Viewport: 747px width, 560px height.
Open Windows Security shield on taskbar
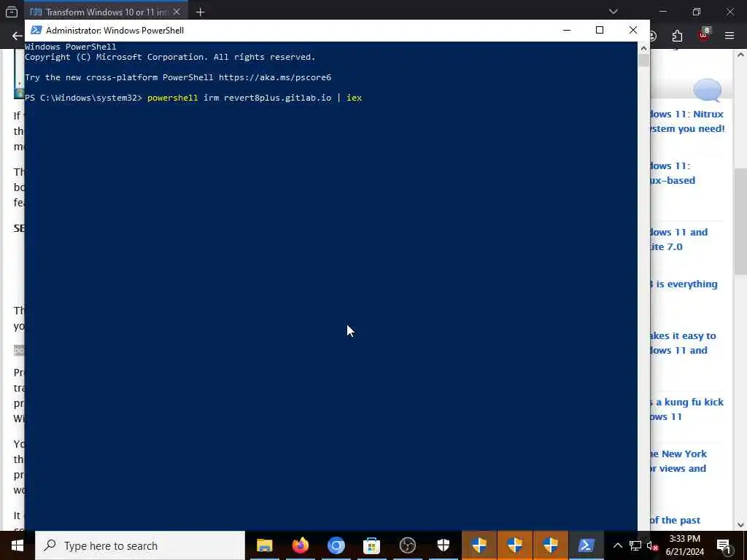point(443,545)
